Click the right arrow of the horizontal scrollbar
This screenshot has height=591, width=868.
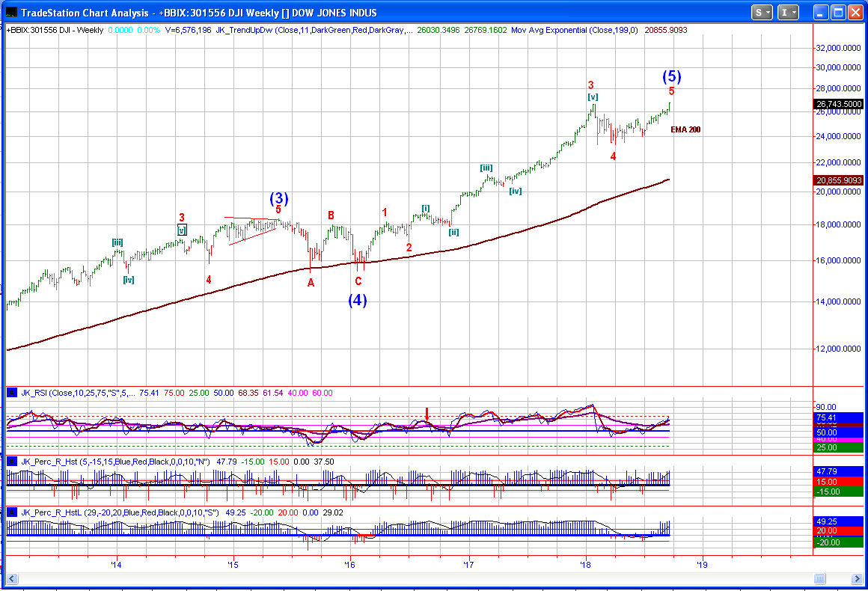click(856, 579)
